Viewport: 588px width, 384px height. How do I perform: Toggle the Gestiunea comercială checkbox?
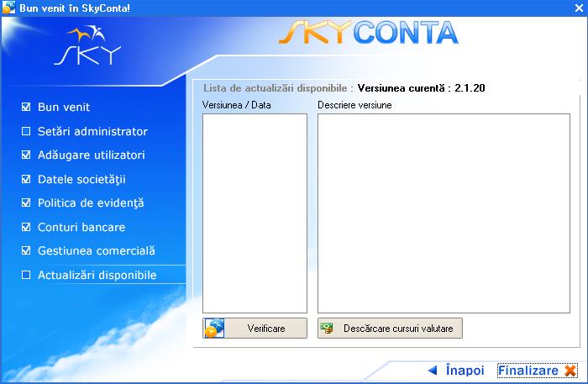pos(26,250)
